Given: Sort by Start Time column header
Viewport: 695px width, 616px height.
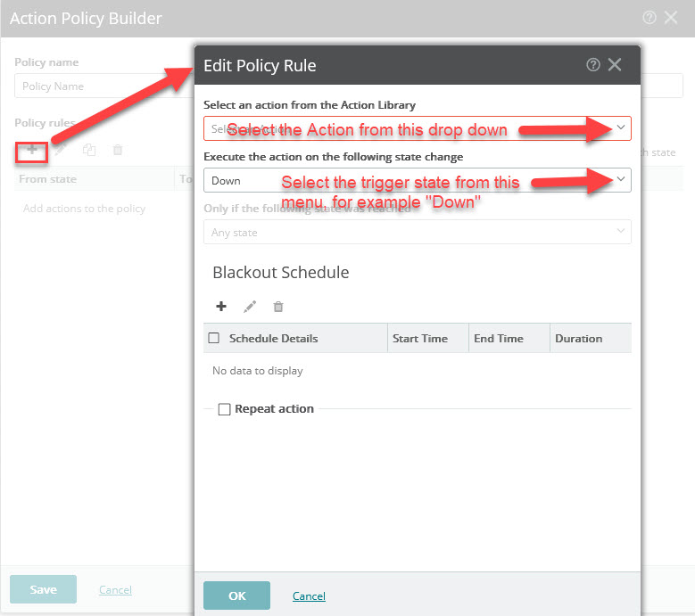Looking at the screenshot, I should pyautogui.click(x=428, y=339).
